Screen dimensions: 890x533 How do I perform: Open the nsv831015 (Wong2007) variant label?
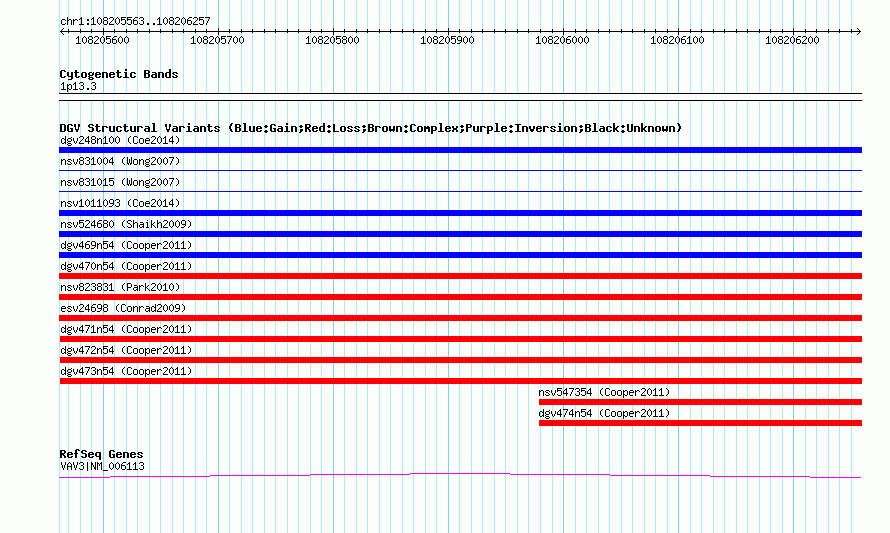click(x=120, y=182)
